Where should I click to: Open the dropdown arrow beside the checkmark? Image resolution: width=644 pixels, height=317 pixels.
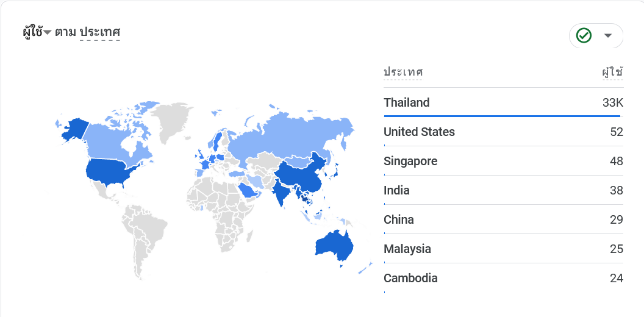click(x=608, y=36)
